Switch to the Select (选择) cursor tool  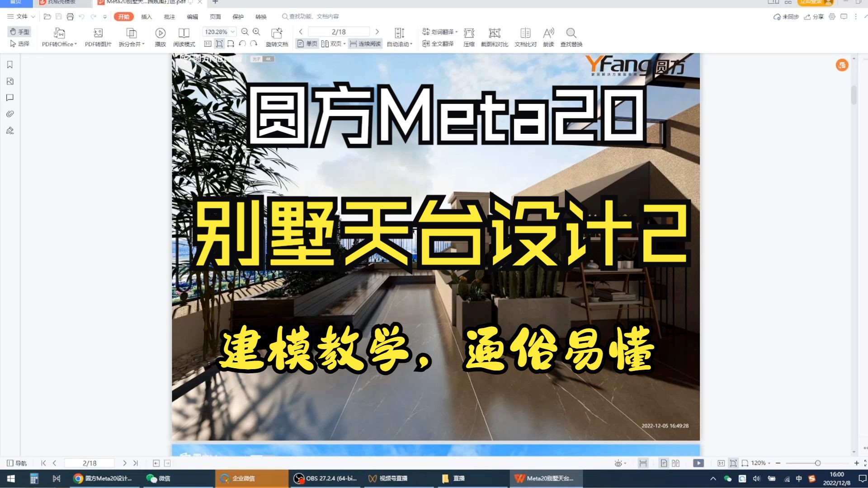coord(19,44)
